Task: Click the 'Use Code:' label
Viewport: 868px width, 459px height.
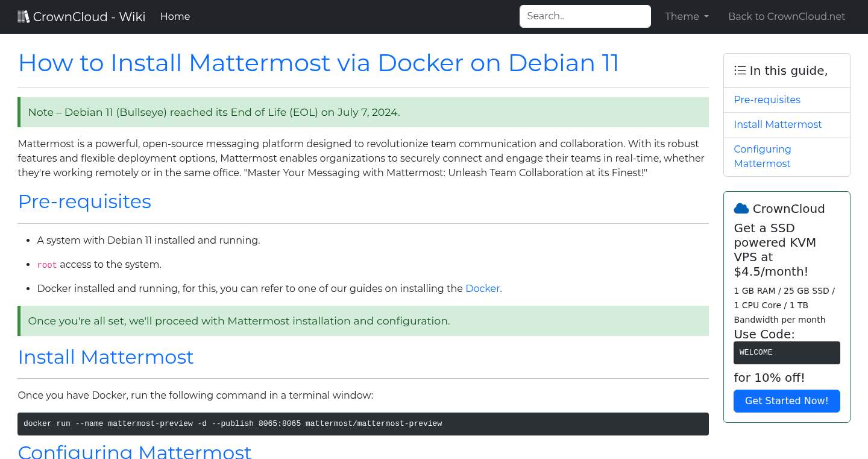Action: (x=764, y=334)
